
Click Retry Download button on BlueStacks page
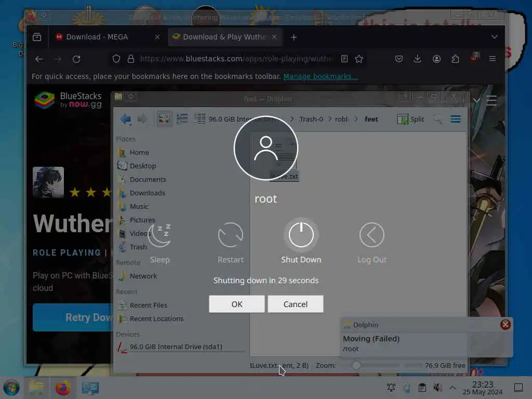pyautogui.click(x=72, y=317)
